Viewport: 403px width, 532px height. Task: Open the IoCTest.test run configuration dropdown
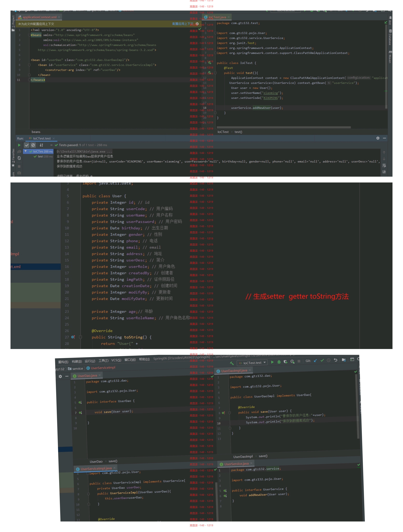click(x=252, y=363)
